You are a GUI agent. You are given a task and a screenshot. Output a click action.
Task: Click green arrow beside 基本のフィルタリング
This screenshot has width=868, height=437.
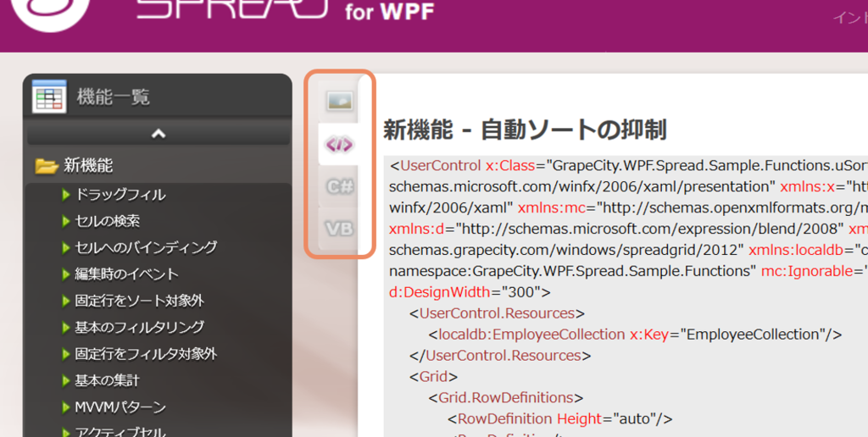[x=66, y=328]
